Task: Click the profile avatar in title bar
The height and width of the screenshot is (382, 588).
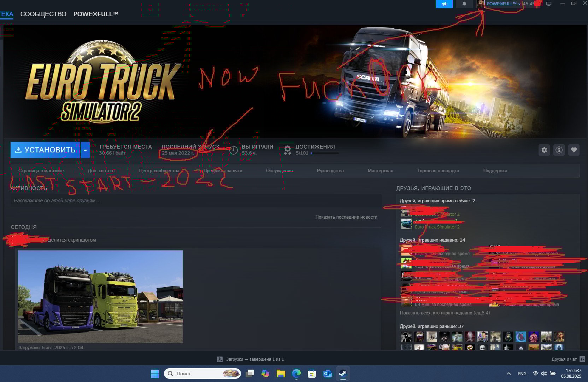Action: click(480, 4)
